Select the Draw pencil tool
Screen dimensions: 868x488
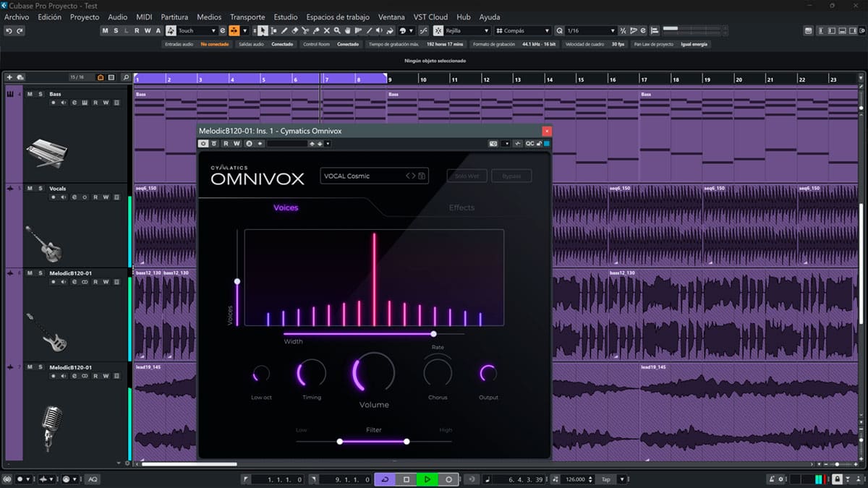click(284, 30)
